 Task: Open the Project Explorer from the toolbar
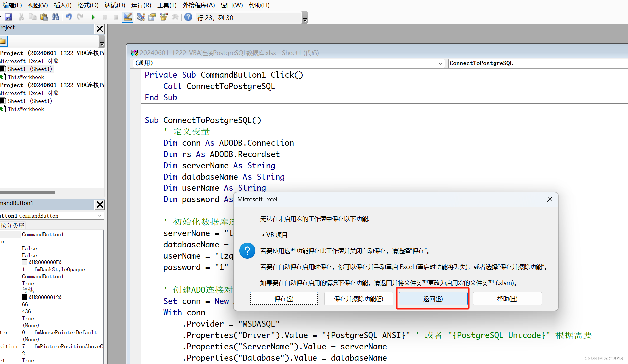point(141,17)
